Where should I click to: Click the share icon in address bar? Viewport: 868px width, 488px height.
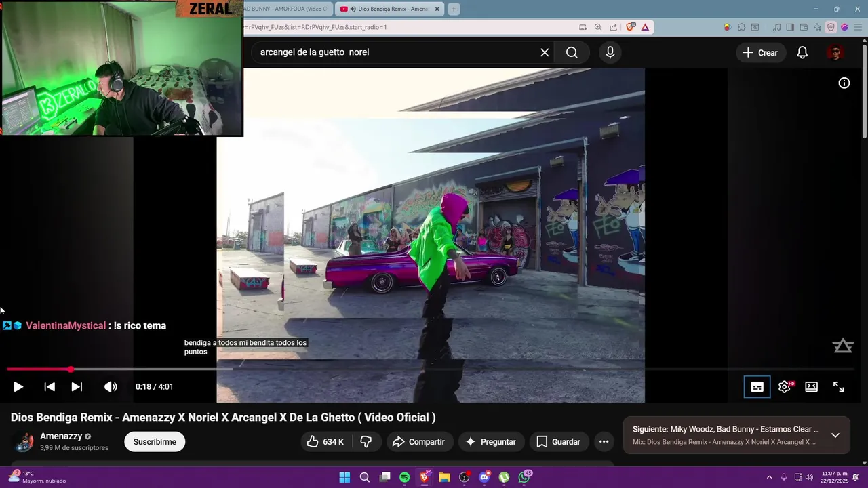click(x=614, y=27)
